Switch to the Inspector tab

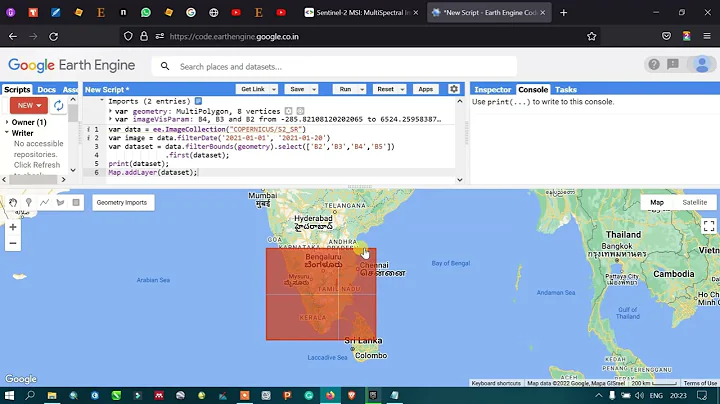(x=492, y=90)
